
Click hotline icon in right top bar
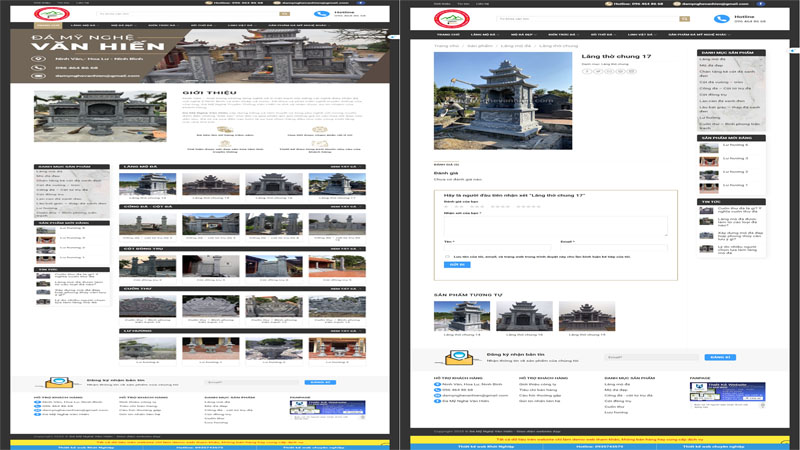click(609, 4)
